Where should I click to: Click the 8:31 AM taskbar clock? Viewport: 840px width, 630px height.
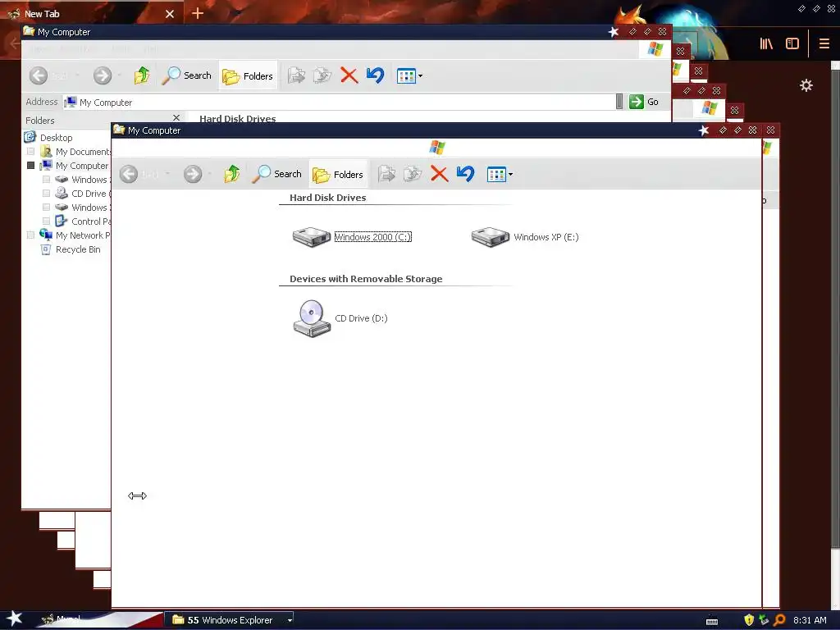click(x=810, y=620)
